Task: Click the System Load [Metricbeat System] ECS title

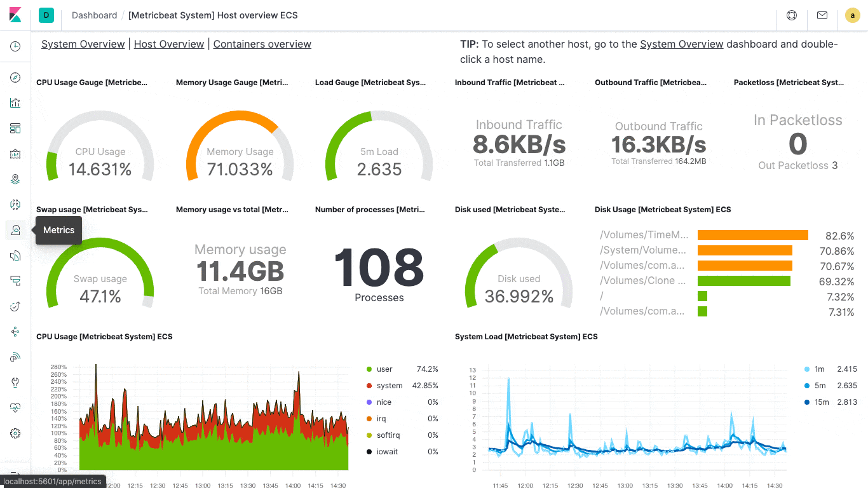Action: click(x=526, y=337)
